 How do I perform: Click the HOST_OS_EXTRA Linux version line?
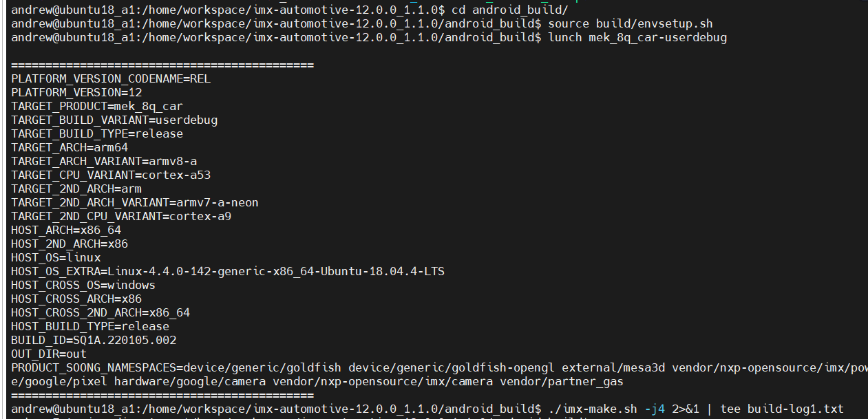coord(228,271)
